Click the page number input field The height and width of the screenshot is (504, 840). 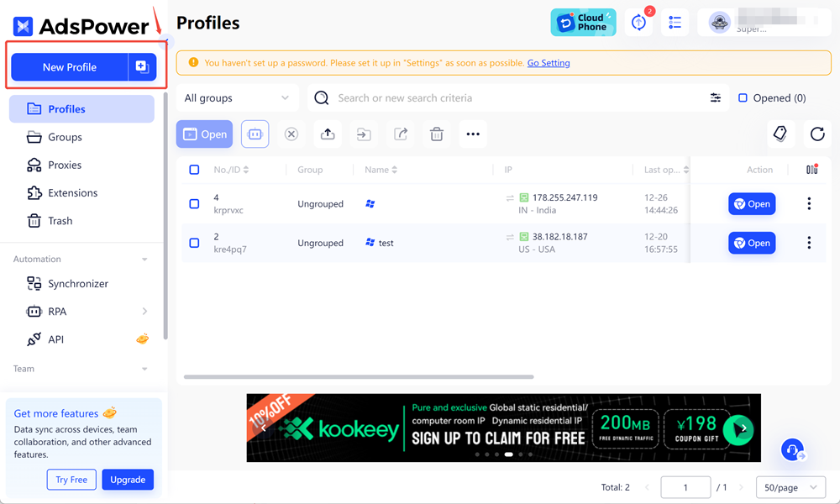click(x=685, y=487)
